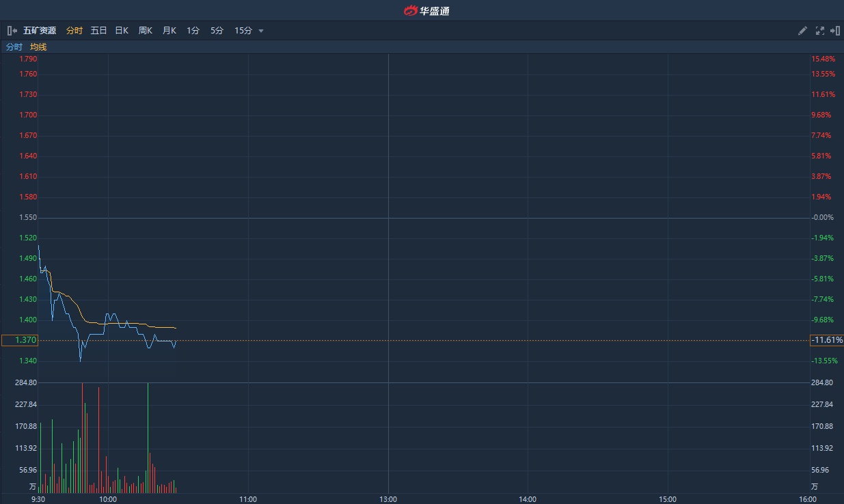Toggle the yellow 均线 average line legend
The height and width of the screenshot is (504, 844).
click(x=38, y=47)
